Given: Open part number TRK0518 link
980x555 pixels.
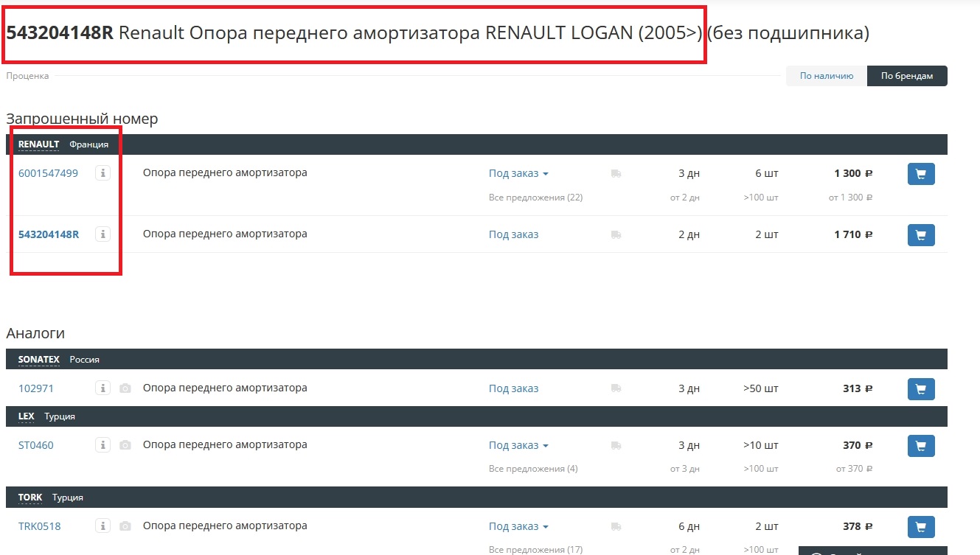Looking at the screenshot, I should coord(39,526).
